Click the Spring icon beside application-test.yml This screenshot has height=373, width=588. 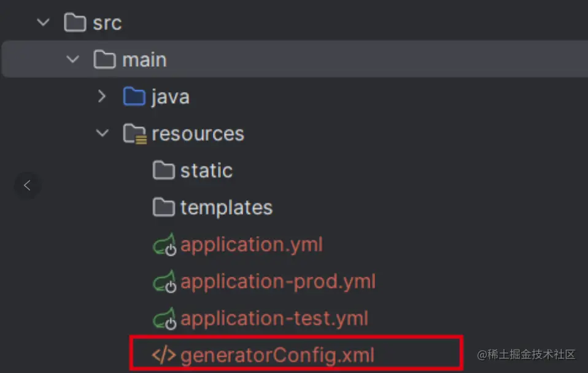164,319
